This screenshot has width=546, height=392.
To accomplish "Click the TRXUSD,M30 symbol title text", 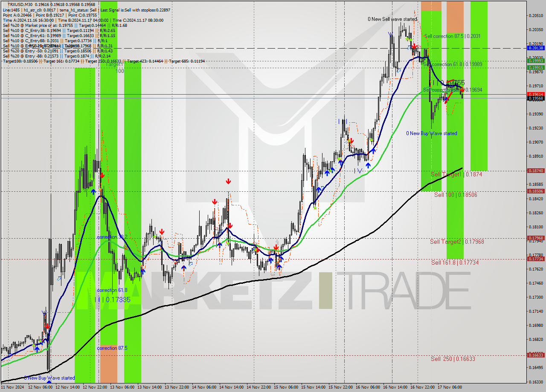I will point(20,4).
